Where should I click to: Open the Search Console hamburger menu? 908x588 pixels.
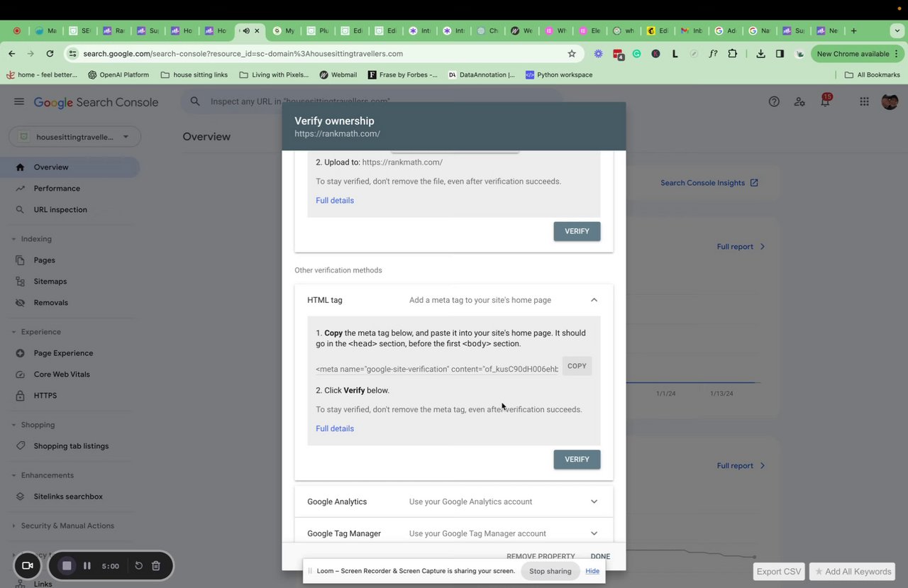[x=19, y=101]
